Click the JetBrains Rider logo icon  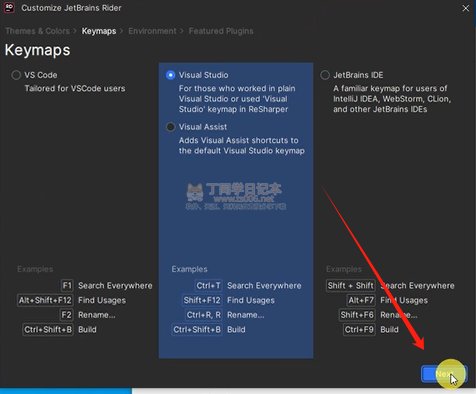[9, 7]
